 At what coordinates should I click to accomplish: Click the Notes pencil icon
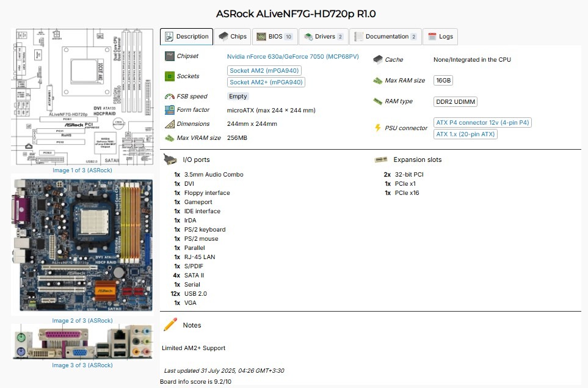point(170,324)
